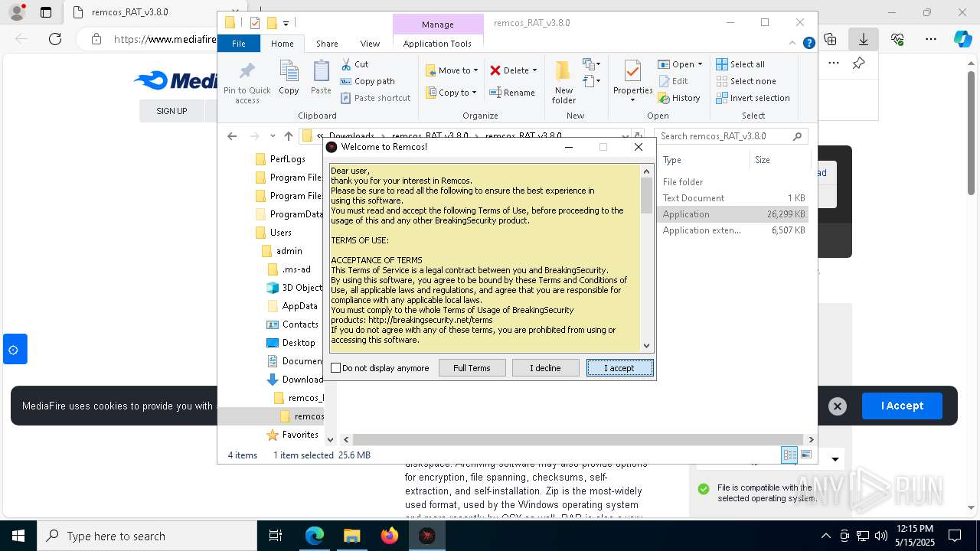The height and width of the screenshot is (551, 980).
Task: Click Full Terms button
Action: [x=472, y=368]
